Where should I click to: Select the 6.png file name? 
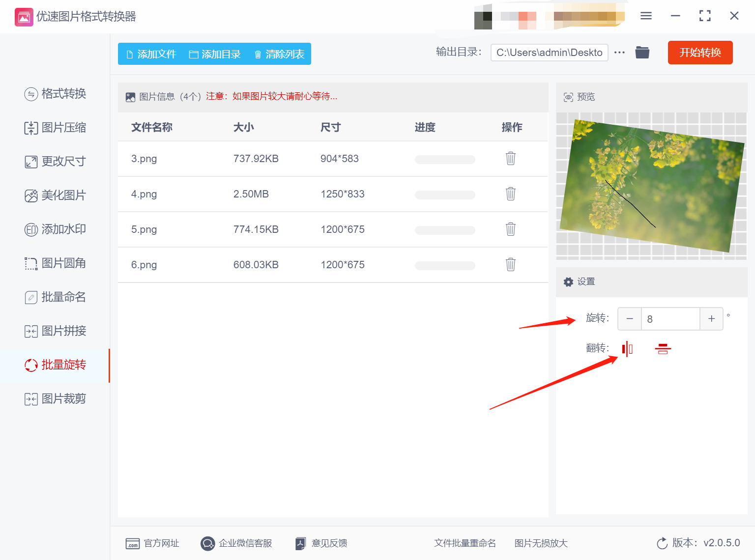point(144,265)
